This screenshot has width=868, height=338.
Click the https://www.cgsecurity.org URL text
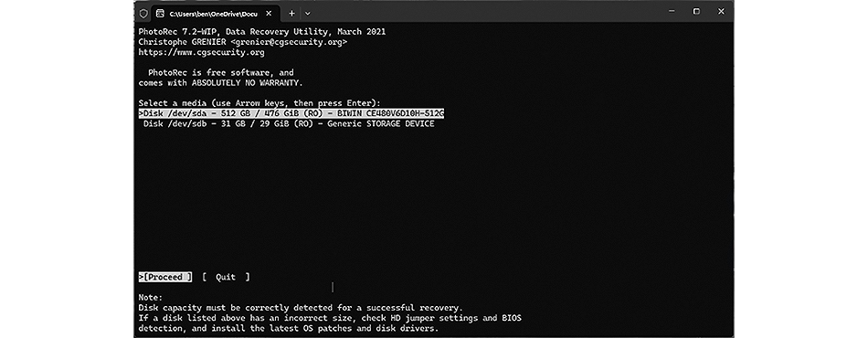[x=202, y=53]
